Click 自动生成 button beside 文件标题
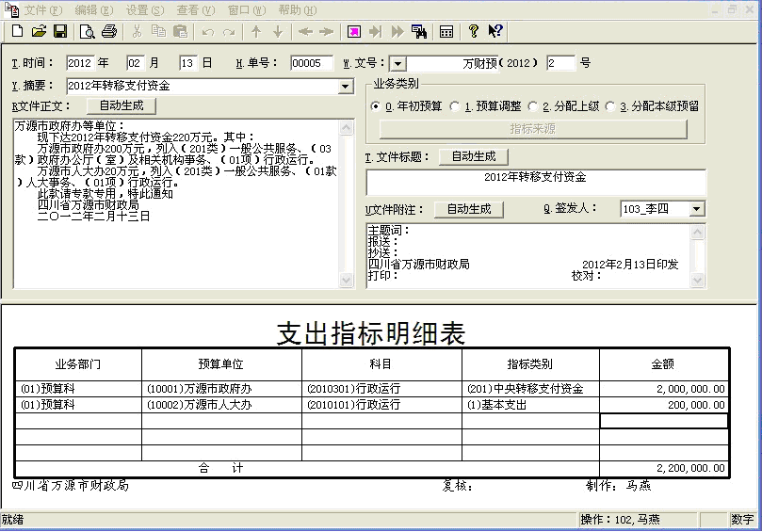The width and height of the screenshot is (762, 532). [x=474, y=156]
